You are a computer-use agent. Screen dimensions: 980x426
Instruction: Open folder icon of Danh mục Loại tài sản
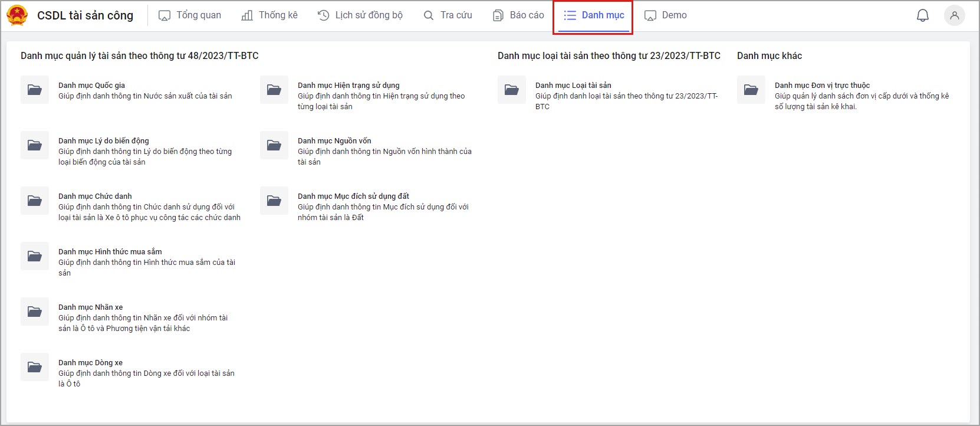512,90
